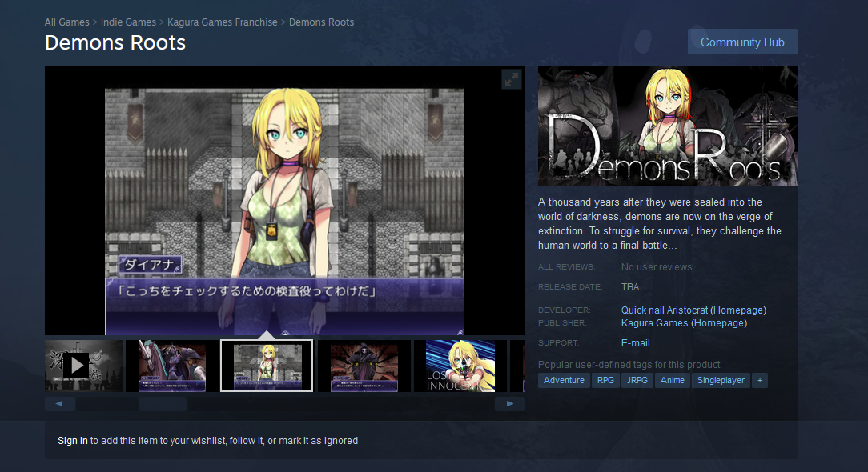Click the Demons Roots header banner image
868x472 pixels.
(668, 126)
